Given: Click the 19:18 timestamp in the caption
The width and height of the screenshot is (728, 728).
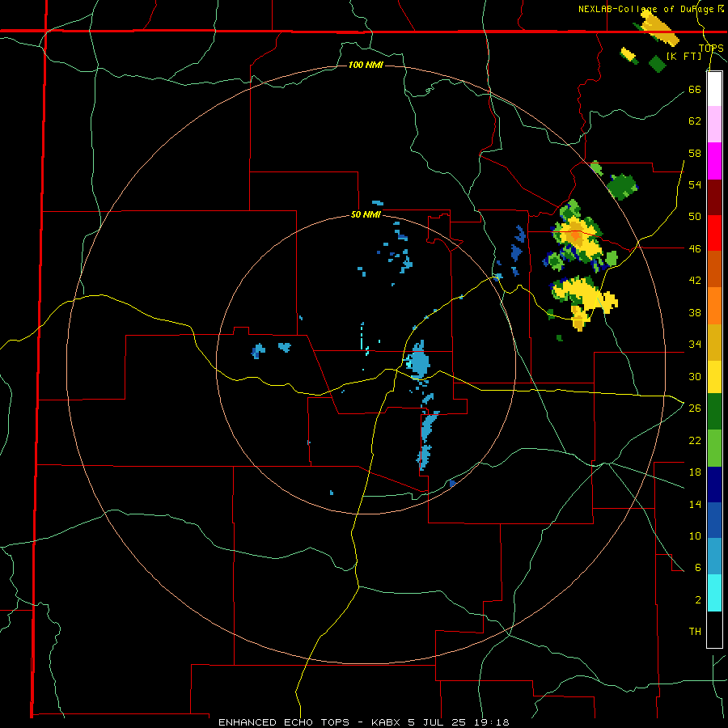Looking at the screenshot, I should pyautogui.click(x=493, y=722).
